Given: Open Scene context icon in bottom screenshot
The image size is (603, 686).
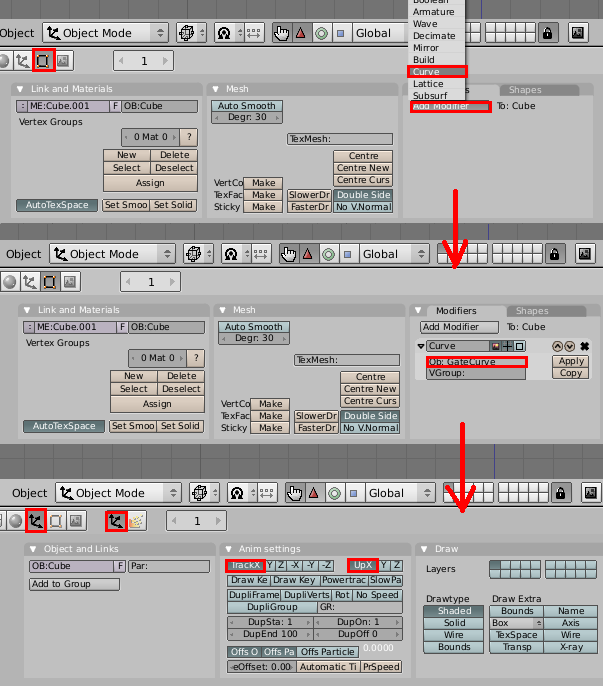Looking at the screenshot, I should click(76, 521).
